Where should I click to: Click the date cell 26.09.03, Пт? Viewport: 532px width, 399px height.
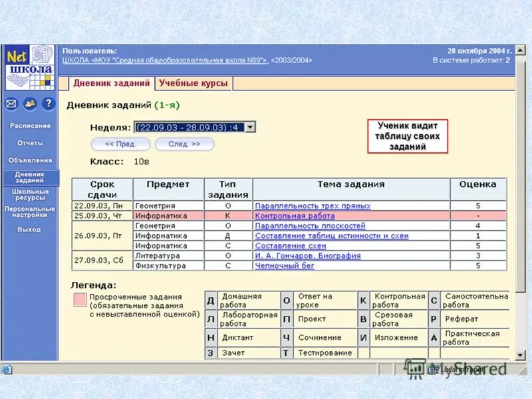pos(102,235)
